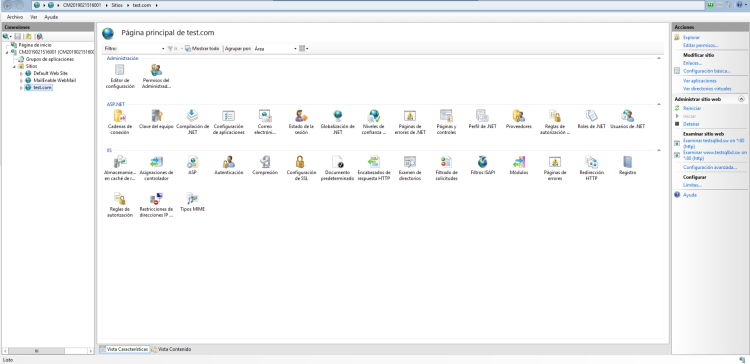Open Usuarios de .NET icon
This screenshot has width=750, height=364.
(628, 120)
